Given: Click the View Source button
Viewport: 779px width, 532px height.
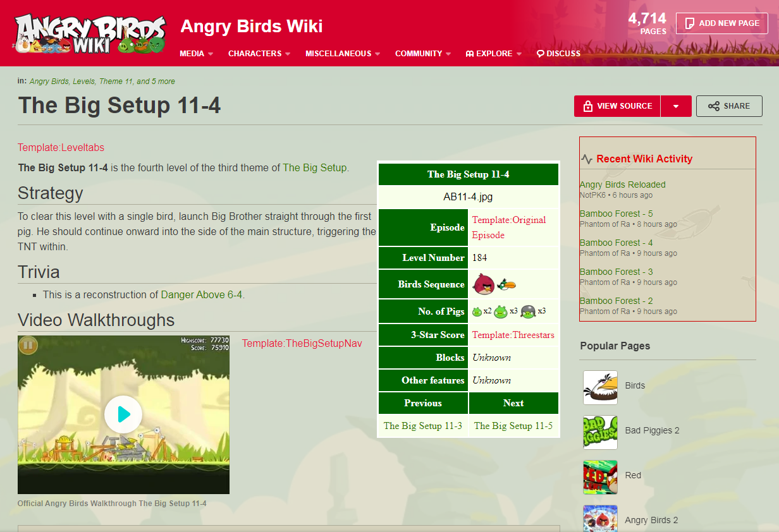Looking at the screenshot, I should click(x=617, y=106).
